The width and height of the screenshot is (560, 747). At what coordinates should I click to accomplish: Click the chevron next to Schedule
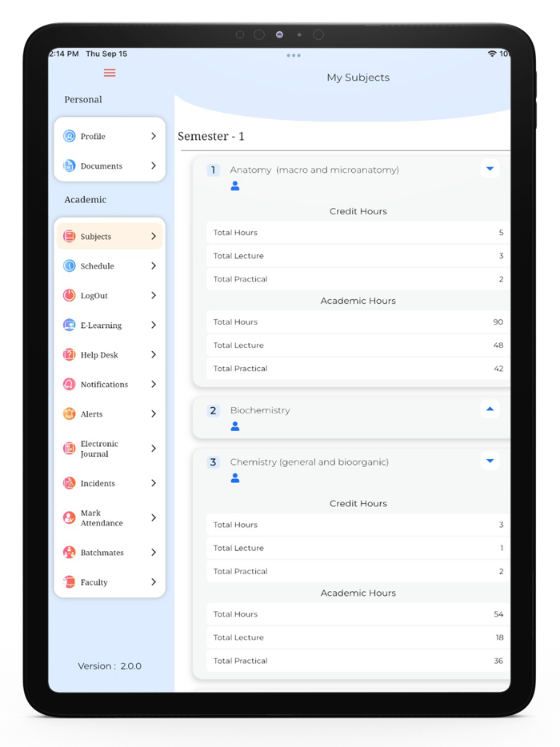click(x=154, y=266)
